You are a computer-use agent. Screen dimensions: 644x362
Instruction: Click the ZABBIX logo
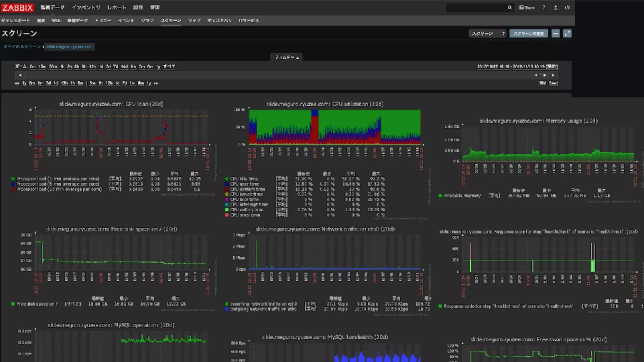click(x=17, y=8)
